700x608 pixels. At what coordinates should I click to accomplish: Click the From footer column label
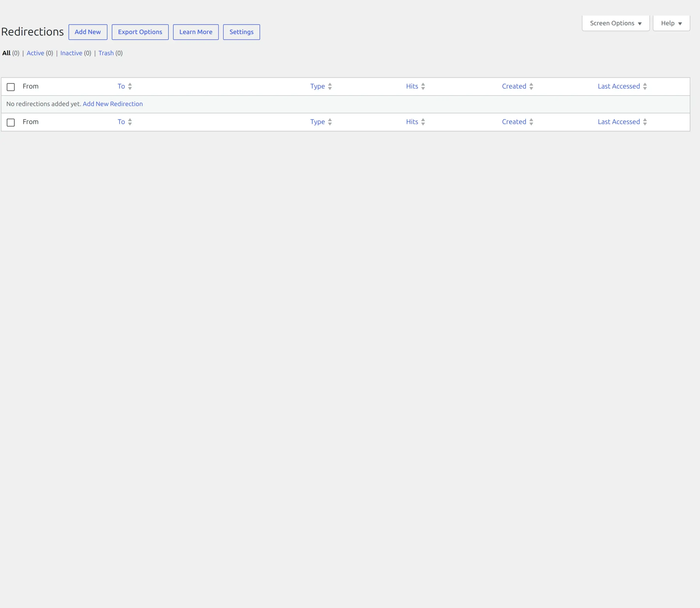click(x=31, y=122)
